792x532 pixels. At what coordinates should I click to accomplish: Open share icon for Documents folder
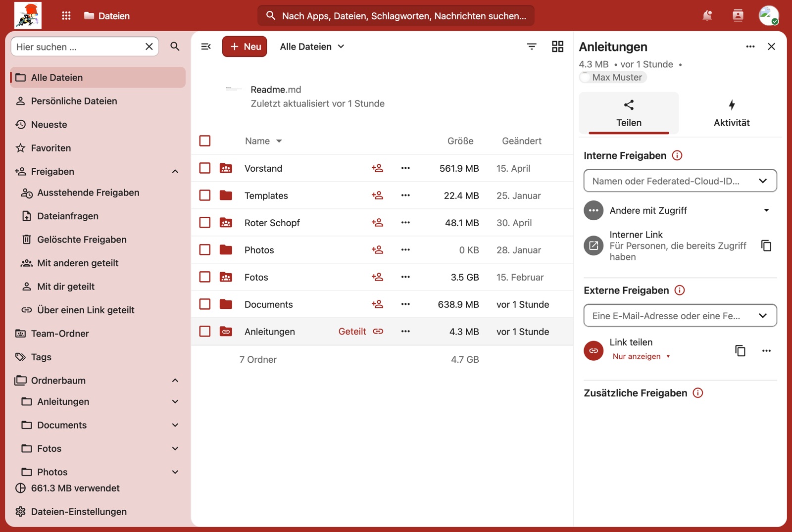point(377,304)
